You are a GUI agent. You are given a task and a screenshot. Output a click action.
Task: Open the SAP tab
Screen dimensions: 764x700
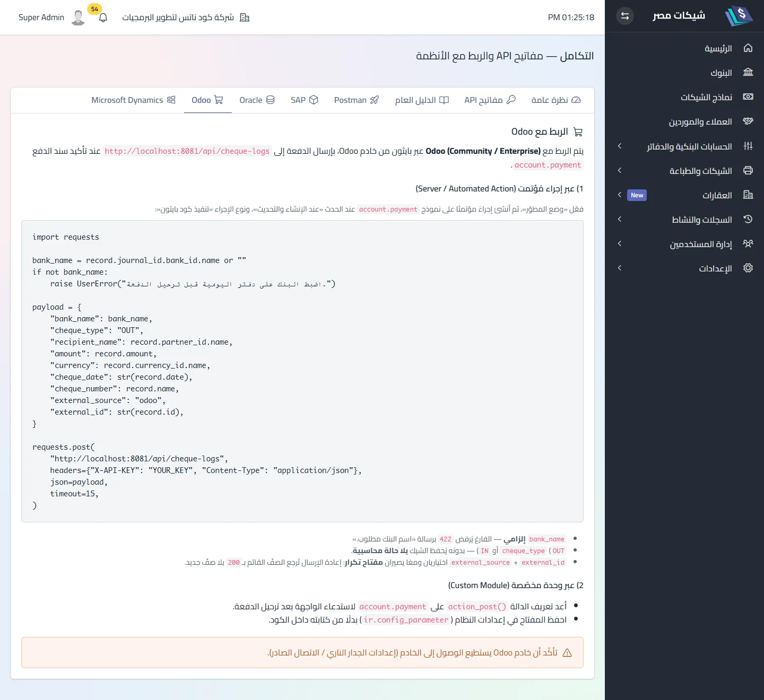[305, 100]
